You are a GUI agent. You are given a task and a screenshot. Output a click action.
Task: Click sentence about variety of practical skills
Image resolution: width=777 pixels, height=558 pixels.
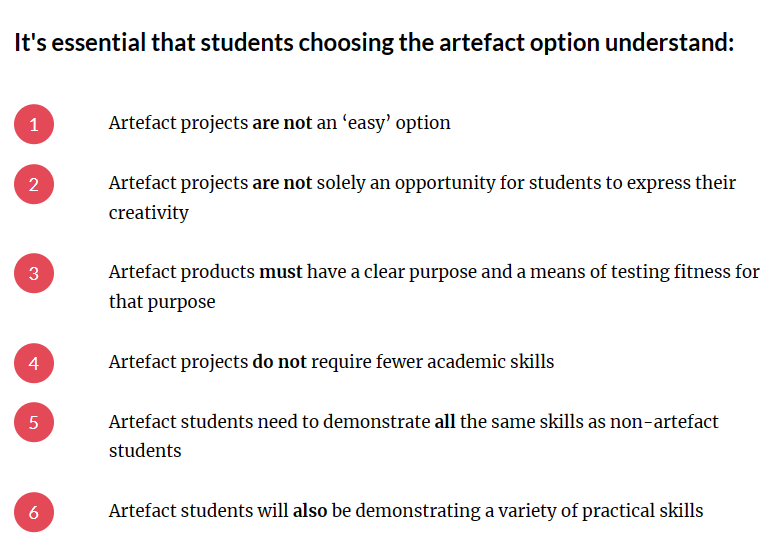(x=406, y=511)
